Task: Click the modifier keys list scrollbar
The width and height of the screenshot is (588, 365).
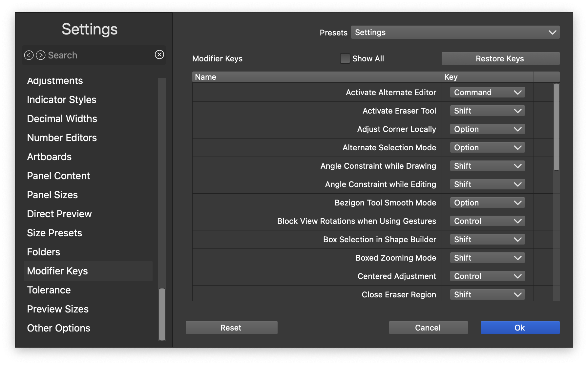Action: (556, 127)
